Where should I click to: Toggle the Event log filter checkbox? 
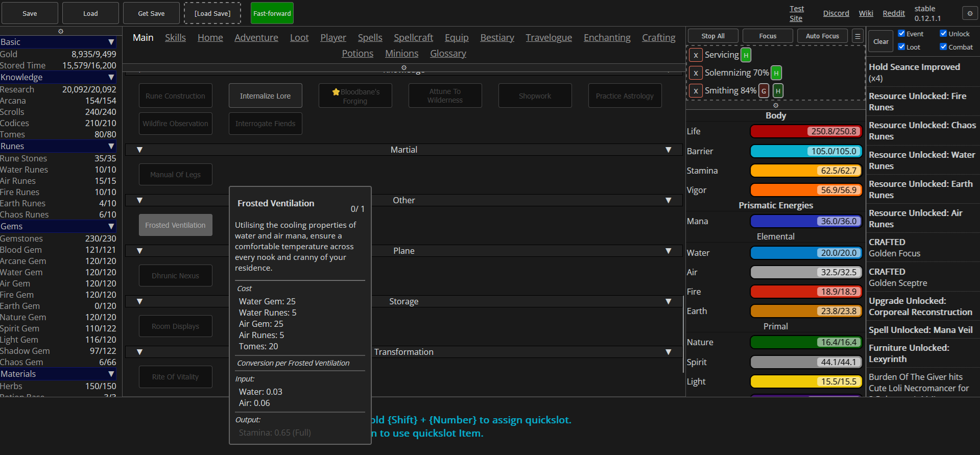coord(902,34)
